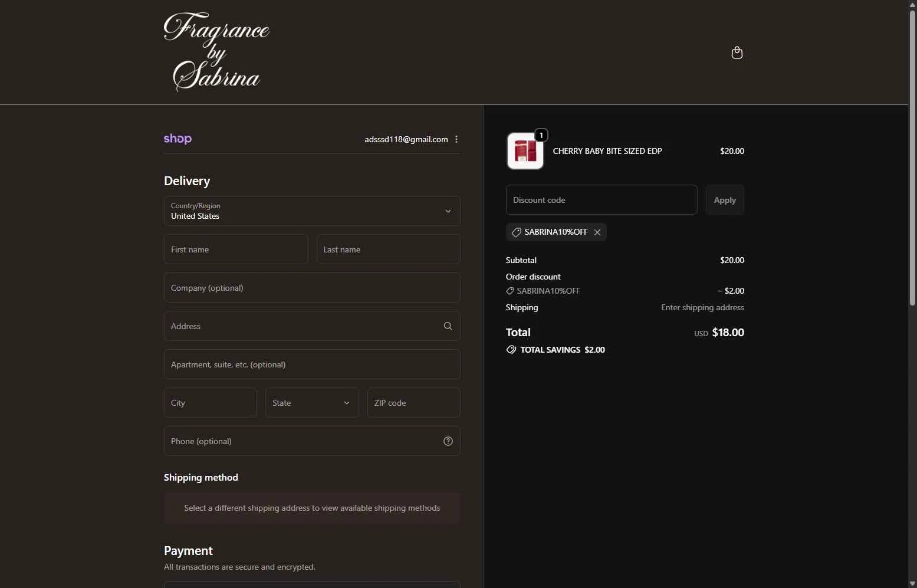Viewport: 917px width, 588px height.
Task: Click the CHERRY BABY BITE SIZED EDP name
Action: pyautogui.click(x=607, y=151)
